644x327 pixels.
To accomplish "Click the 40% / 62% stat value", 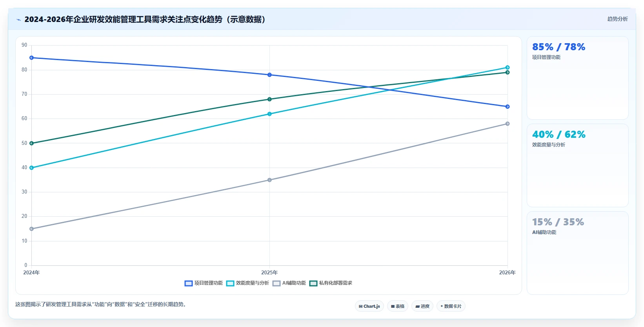I will [x=558, y=135].
